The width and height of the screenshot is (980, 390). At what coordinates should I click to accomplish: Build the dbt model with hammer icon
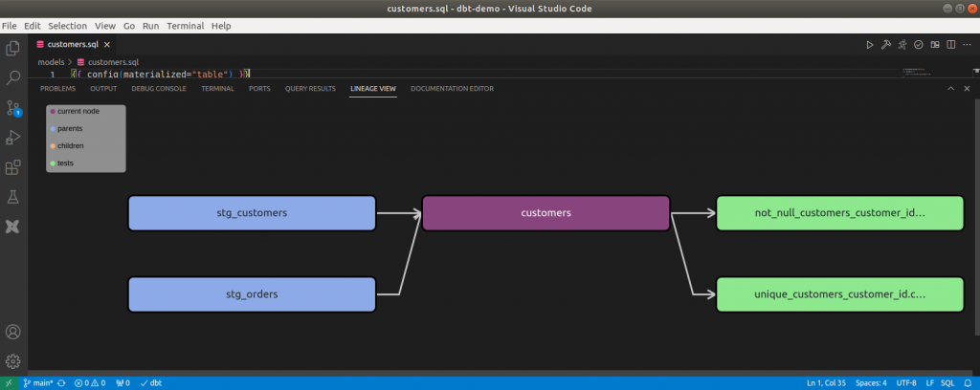885,44
